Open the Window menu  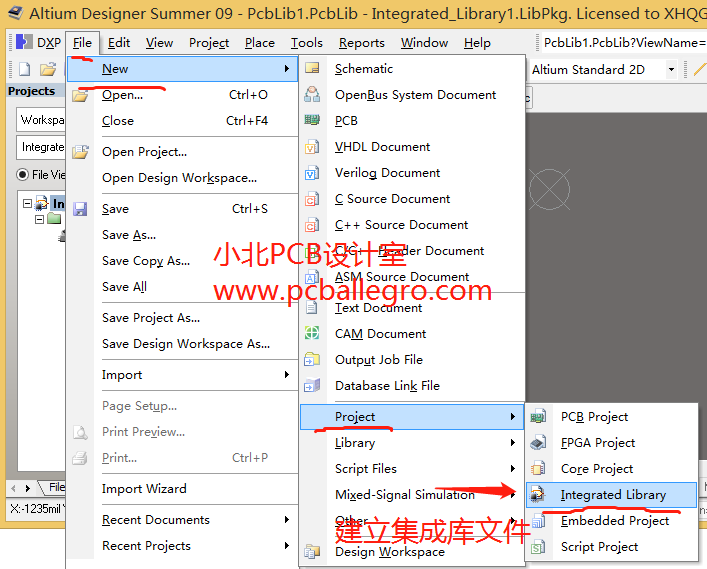tap(424, 43)
